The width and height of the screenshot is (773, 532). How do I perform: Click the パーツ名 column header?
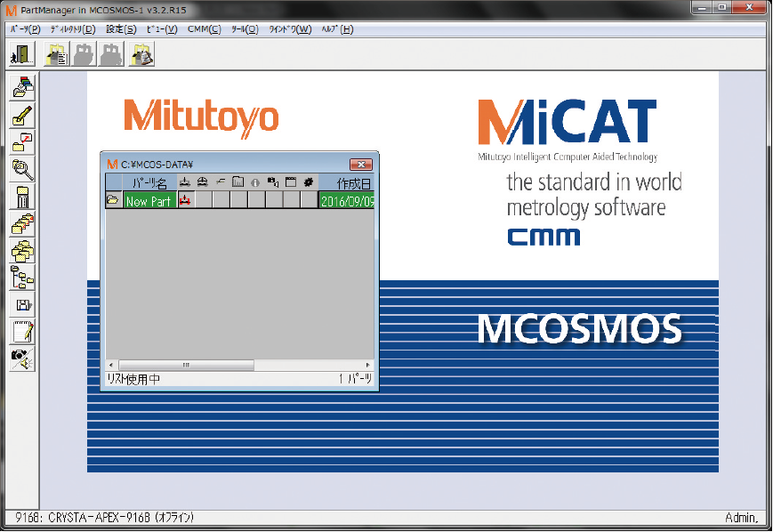(x=149, y=183)
